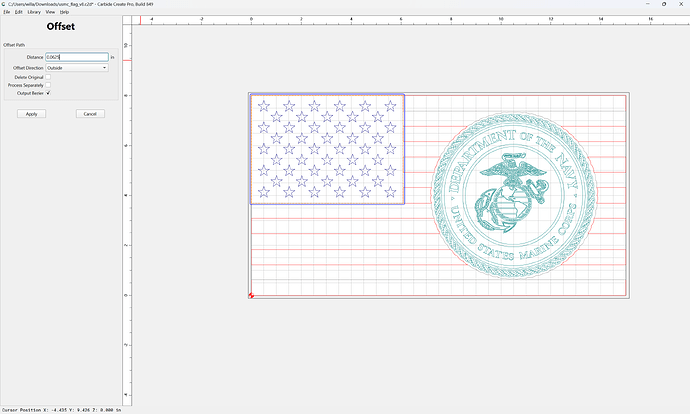Uncheck the Output Bezier checkbox
The width and height of the screenshot is (690, 414).
[x=48, y=93]
